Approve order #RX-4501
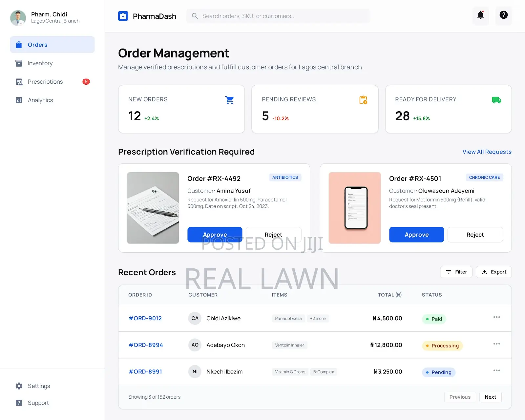The height and width of the screenshot is (420, 525). (417, 235)
